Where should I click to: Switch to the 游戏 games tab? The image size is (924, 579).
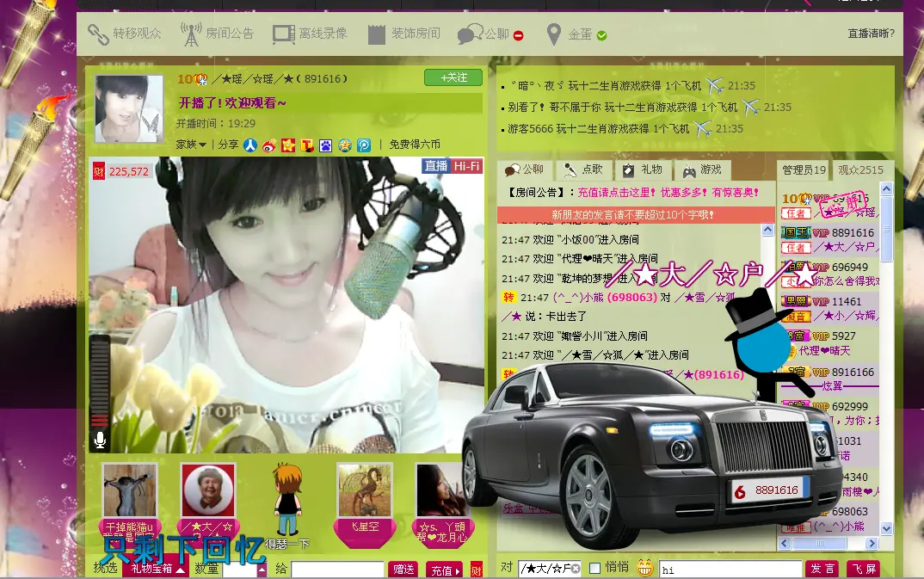coord(702,169)
